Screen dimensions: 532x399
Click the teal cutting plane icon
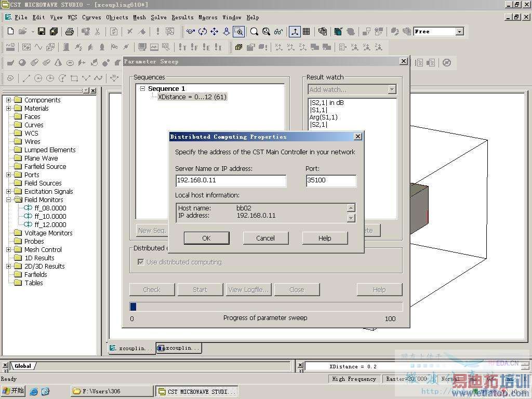338,31
